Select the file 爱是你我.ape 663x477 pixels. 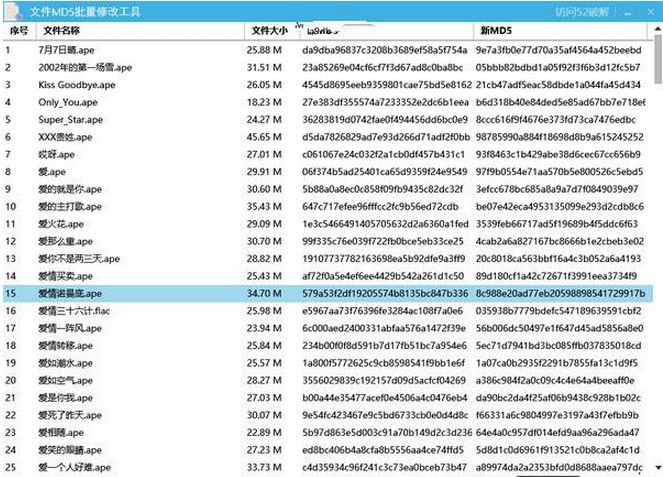[66, 398]
